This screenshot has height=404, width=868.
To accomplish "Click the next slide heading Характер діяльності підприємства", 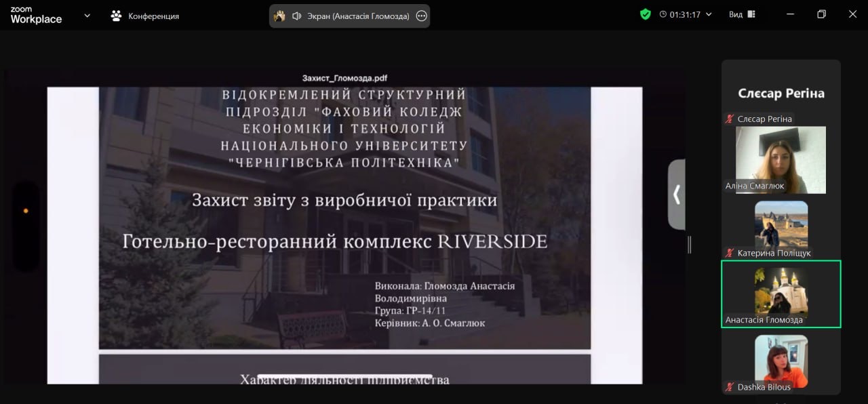I will point(344,379).
